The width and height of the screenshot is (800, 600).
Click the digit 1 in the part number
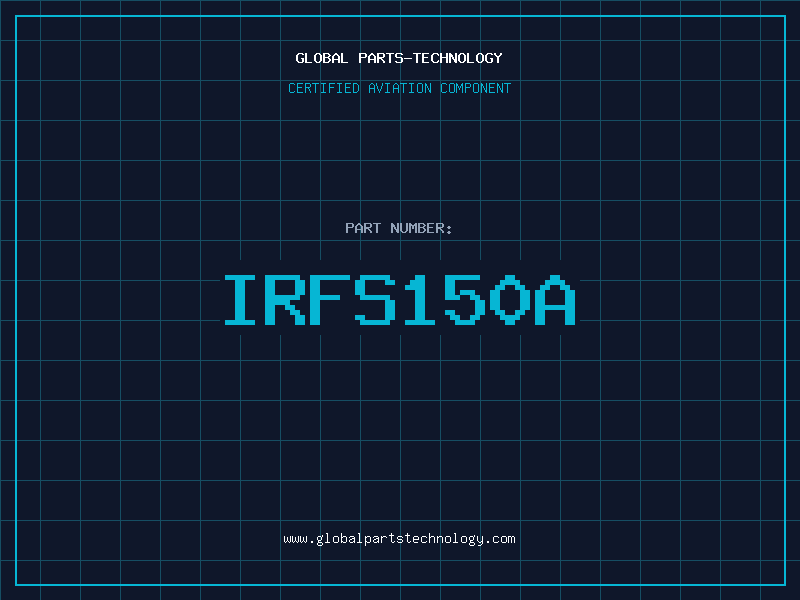pos(422,300)
